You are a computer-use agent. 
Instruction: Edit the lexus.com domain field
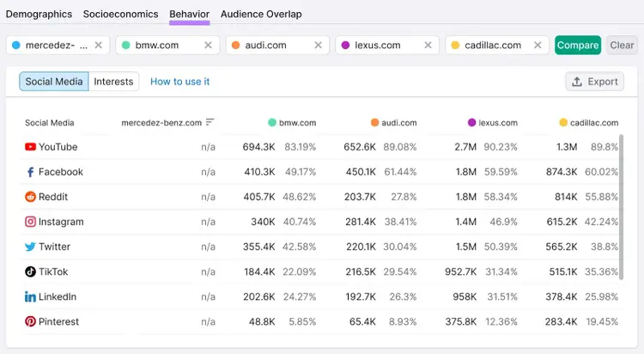tap(387, 46)
